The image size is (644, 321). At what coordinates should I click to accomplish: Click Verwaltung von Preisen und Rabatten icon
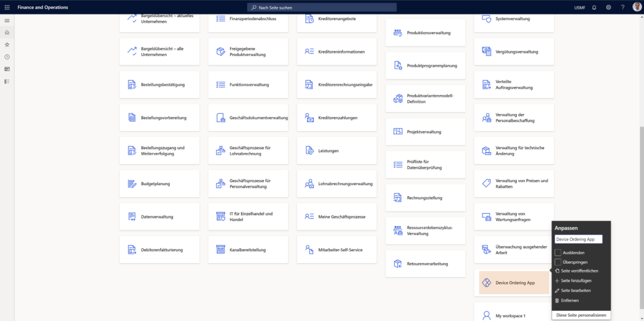coord(487,184)
